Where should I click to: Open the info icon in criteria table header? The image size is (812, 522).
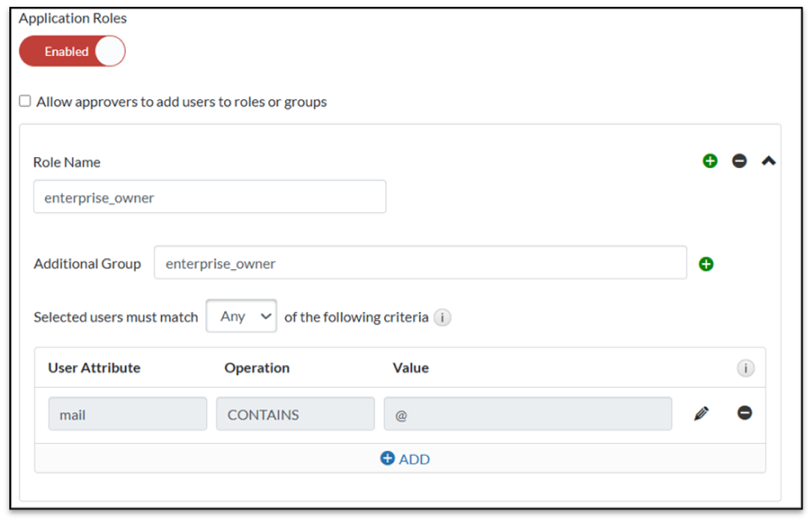pyautogui.click(x=746, y=368)
